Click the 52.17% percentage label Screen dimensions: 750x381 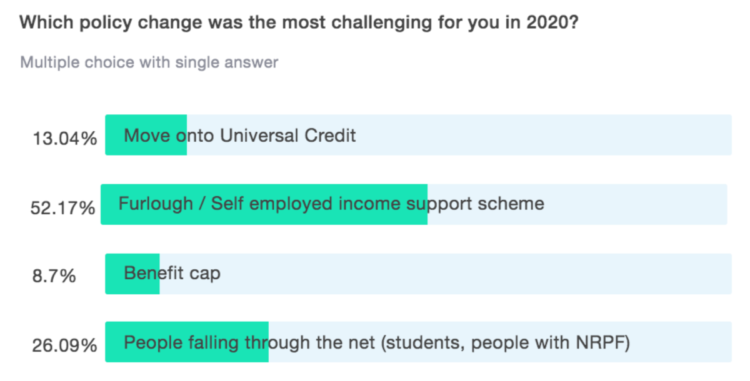tap(63, 208)
